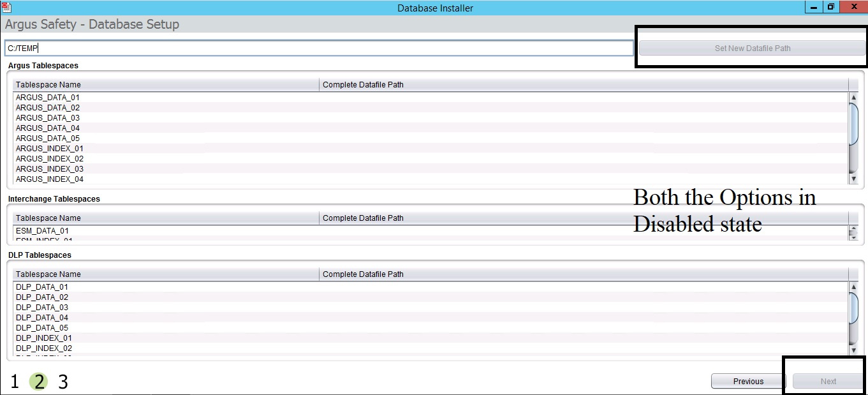Click wizard step 1 indicator
This screenshot has height=395, width=868.
click(15, 382)
